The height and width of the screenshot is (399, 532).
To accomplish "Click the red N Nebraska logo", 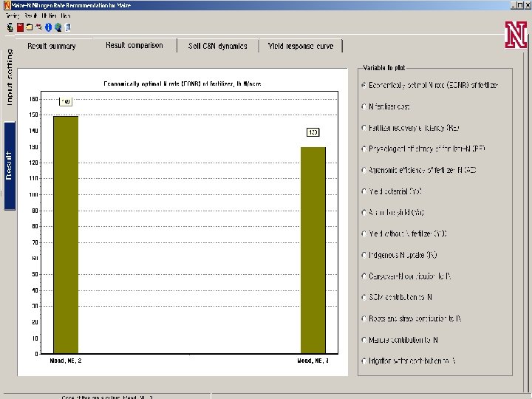I will click(x=516, y=35).
